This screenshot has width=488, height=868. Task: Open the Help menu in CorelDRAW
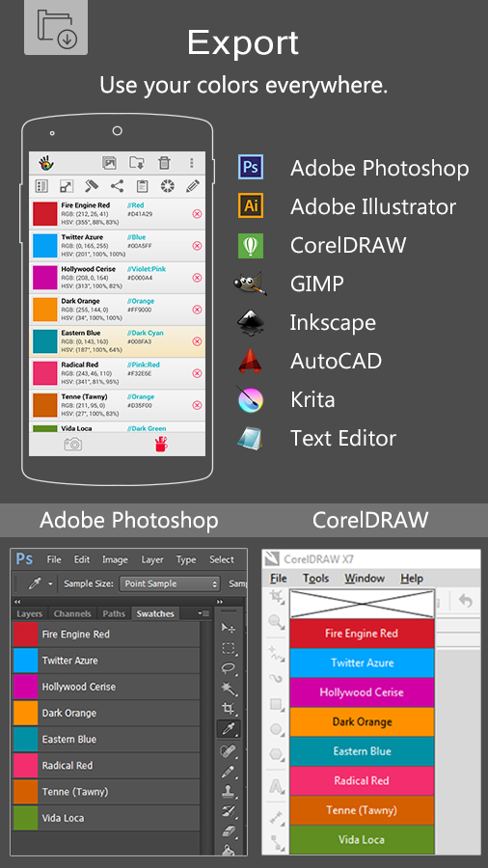point(412,578)
